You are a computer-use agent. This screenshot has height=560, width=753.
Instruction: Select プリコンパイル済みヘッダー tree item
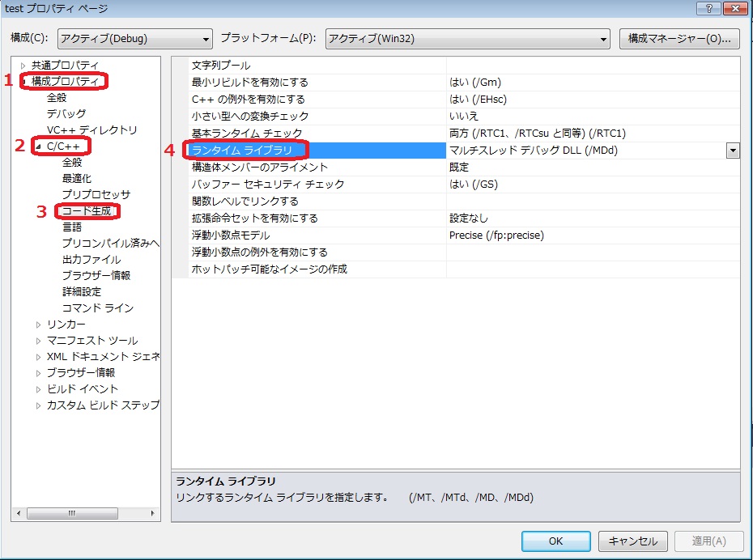click(x=110, y=244)
